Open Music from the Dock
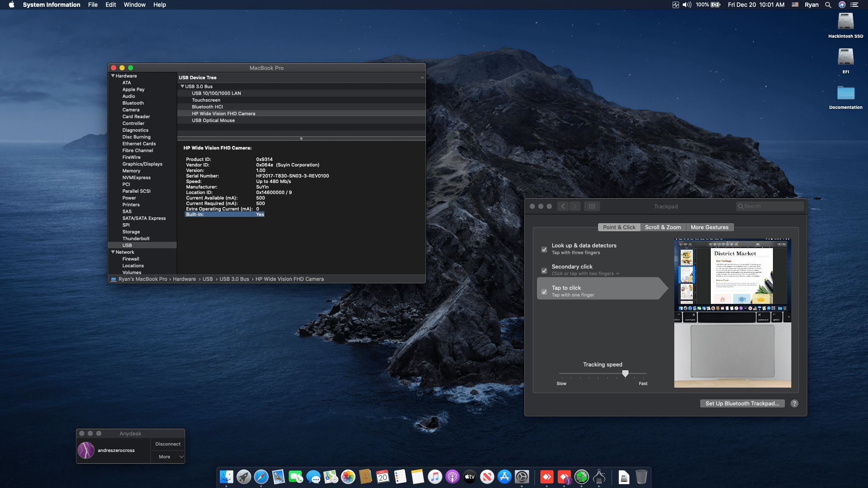Viewport: 868px width, 488px height. (x=435, y=477)
